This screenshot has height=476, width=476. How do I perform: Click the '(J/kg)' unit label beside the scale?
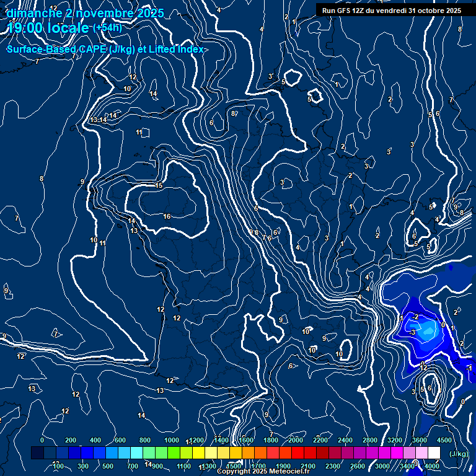(459, 454)
